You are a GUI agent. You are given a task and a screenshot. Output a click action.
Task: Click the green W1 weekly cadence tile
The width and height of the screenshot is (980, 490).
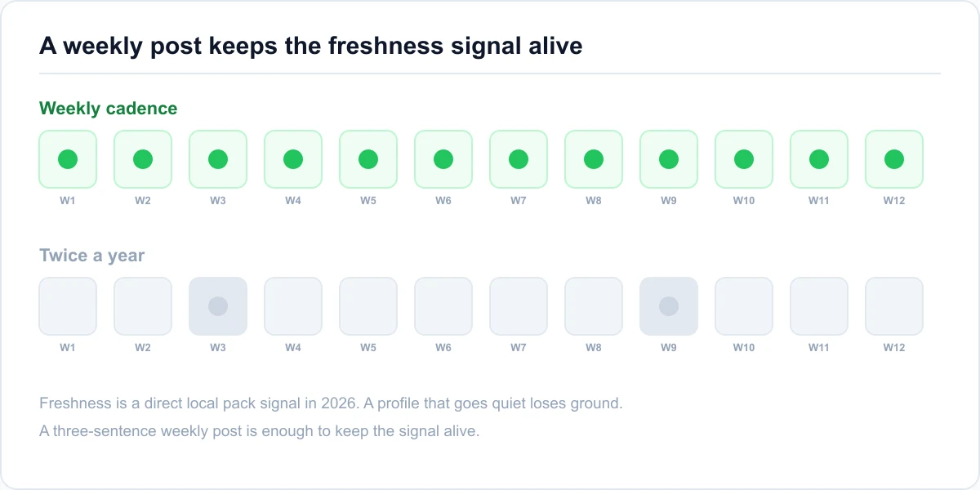68,159
